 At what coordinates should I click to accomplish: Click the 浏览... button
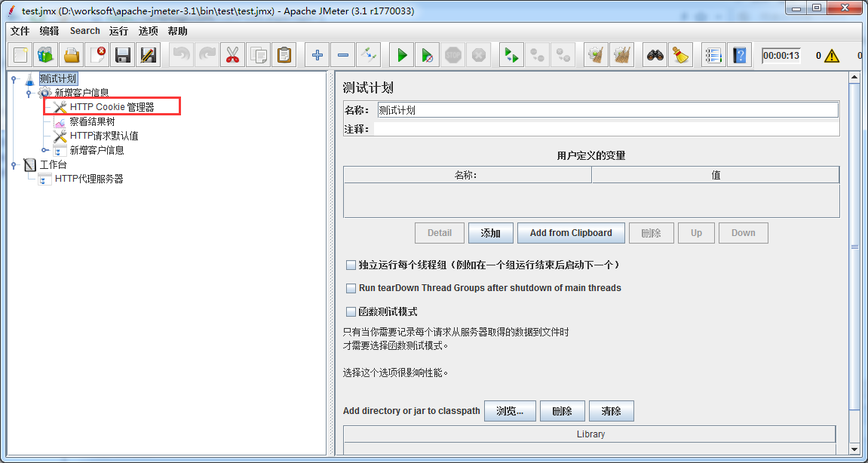tap(510, 411)
